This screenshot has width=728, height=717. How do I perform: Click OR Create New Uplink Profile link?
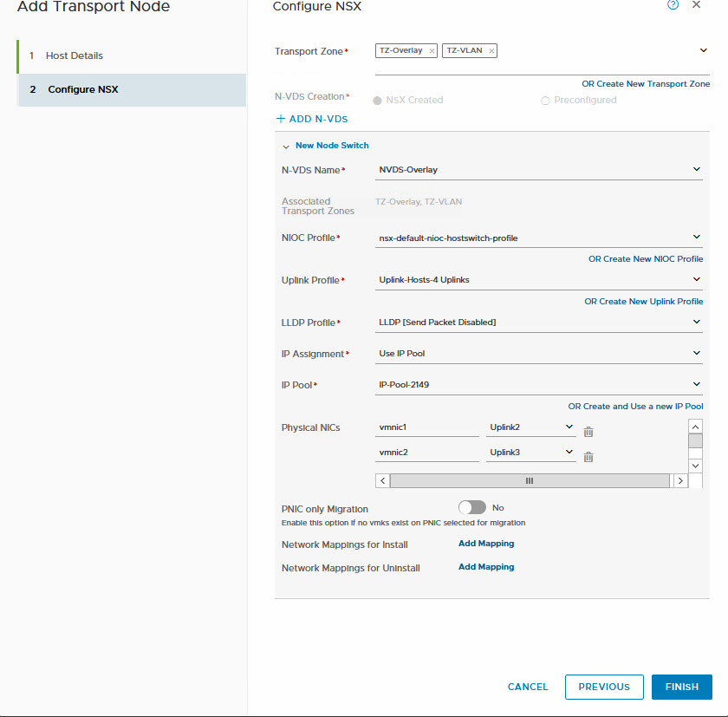pos(643,302)
